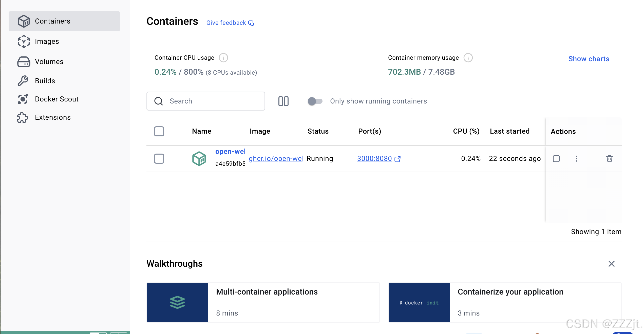644x334 pixels.
Task: Click the Docker Scout icon
Action: click(23, 99)
